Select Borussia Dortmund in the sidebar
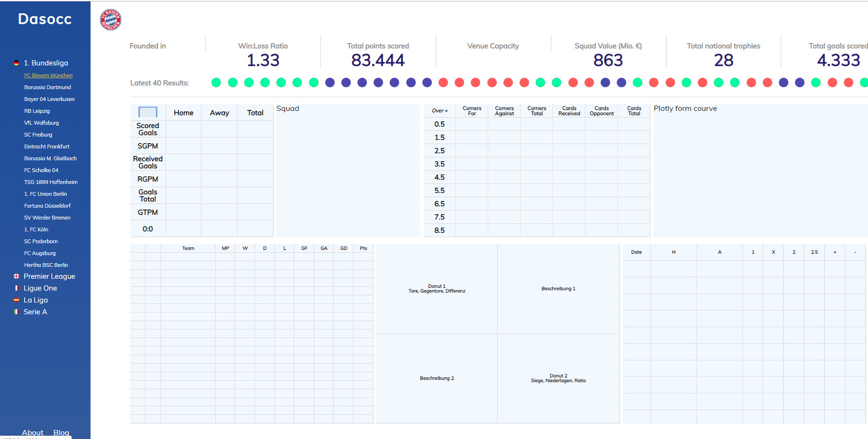The width and height of the screenshot is (868, 439). pos(47,87)
